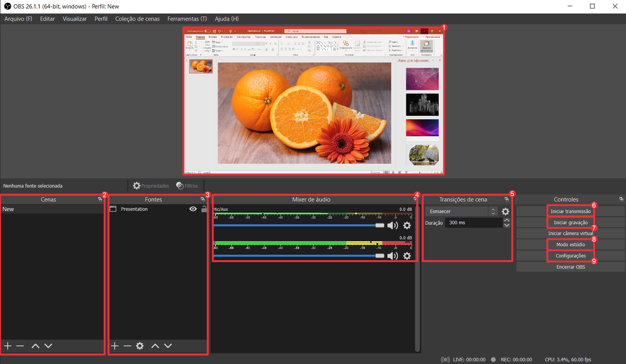Add a new scene with the plus icon in Cenas
This screenshot has height=364, width=626.
pyautogui.click(x=8, y=346)
